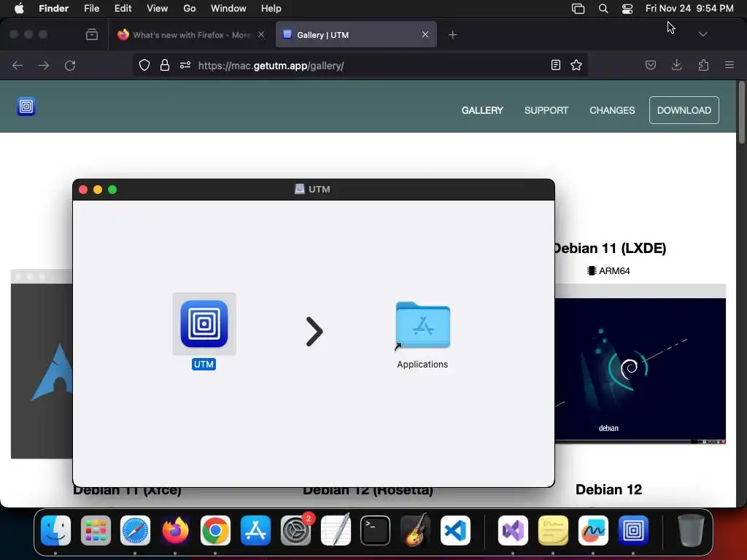
Task: Click Stage Manager icon in menu bar
Action: [578, 8]
